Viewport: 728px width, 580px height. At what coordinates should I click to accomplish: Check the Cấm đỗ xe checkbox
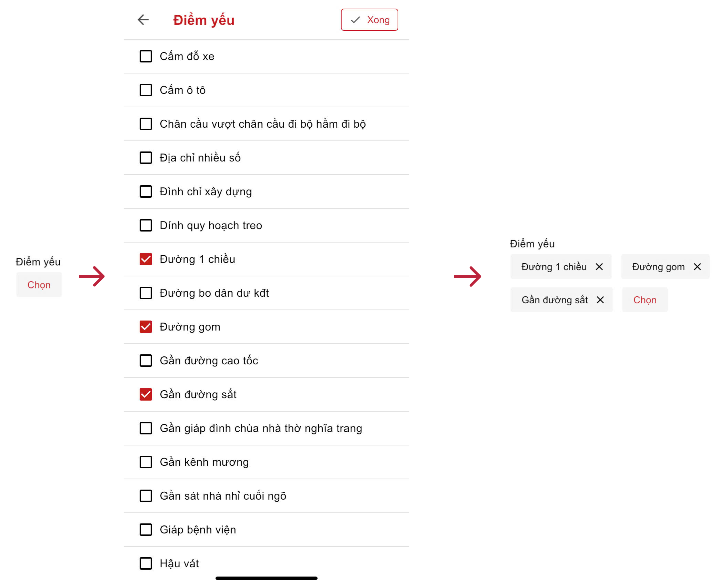(x=146, y=56)
